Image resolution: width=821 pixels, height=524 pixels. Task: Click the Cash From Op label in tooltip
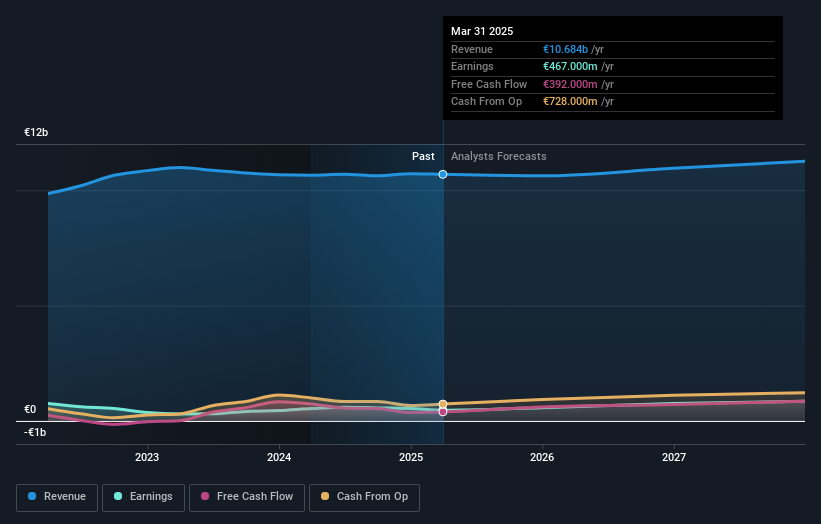click(x=486, y=102)
